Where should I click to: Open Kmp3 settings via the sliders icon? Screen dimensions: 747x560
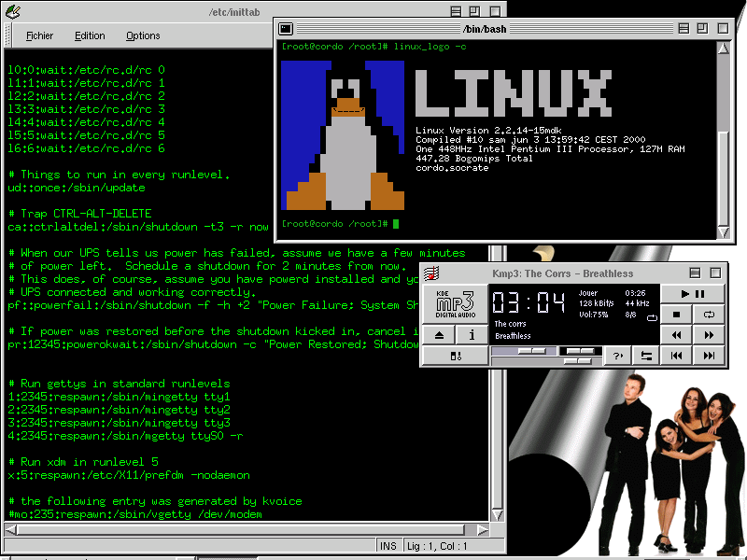point(646,356)
